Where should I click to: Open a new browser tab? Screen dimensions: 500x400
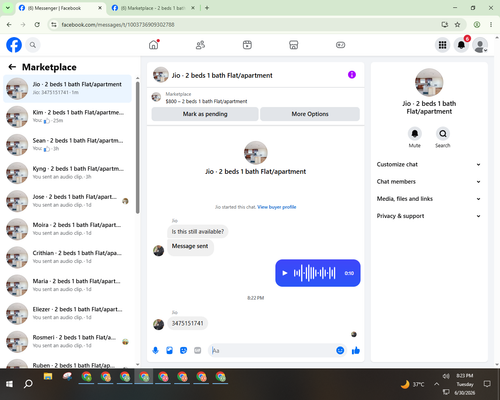[x=207, y=8]
